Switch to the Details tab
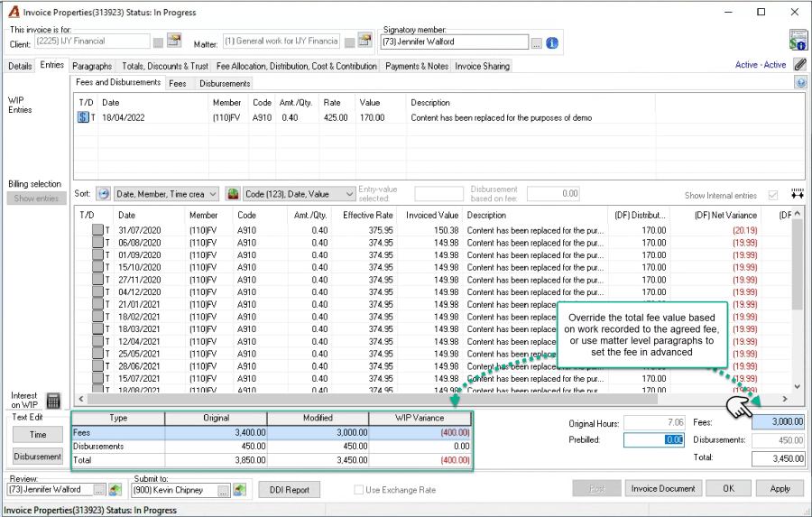 pyautogui.click(x=20, y=66)
